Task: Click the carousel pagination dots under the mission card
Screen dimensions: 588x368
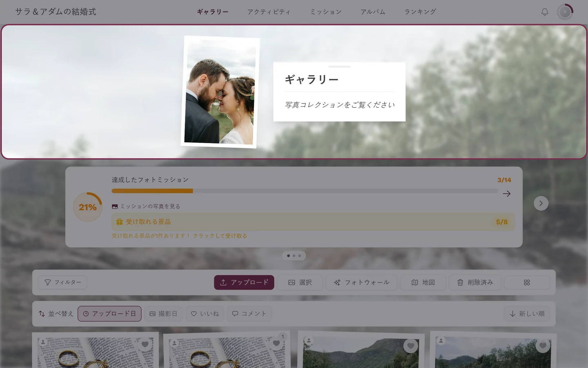Action: [294, 256]
